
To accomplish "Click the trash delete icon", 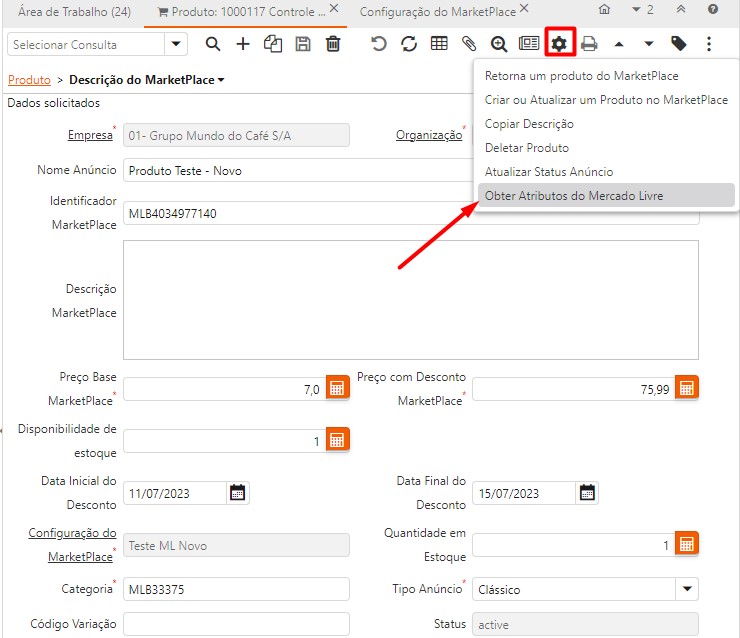I will point(333,44).
